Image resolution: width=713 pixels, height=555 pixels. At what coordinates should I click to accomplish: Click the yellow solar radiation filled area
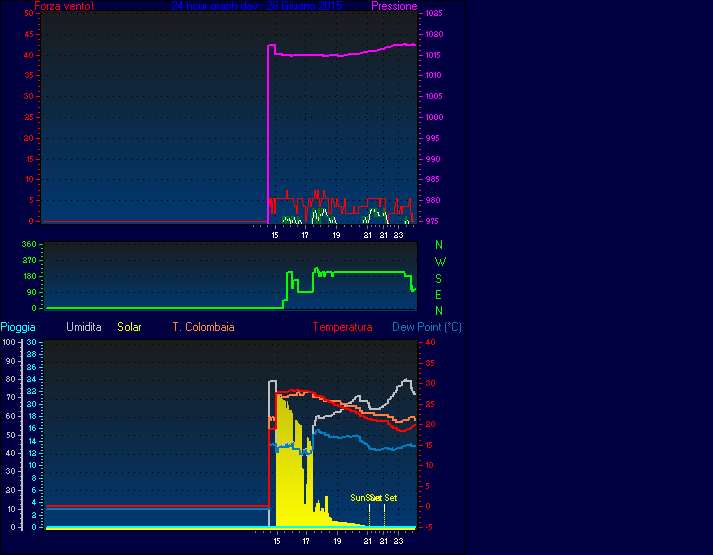click(x=287, y=470)
